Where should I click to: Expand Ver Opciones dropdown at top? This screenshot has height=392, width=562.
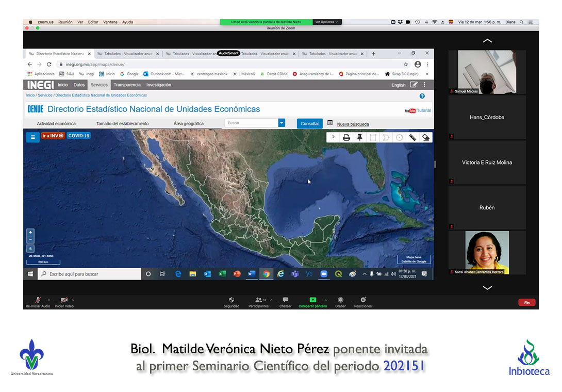click(x=327, y=22)
